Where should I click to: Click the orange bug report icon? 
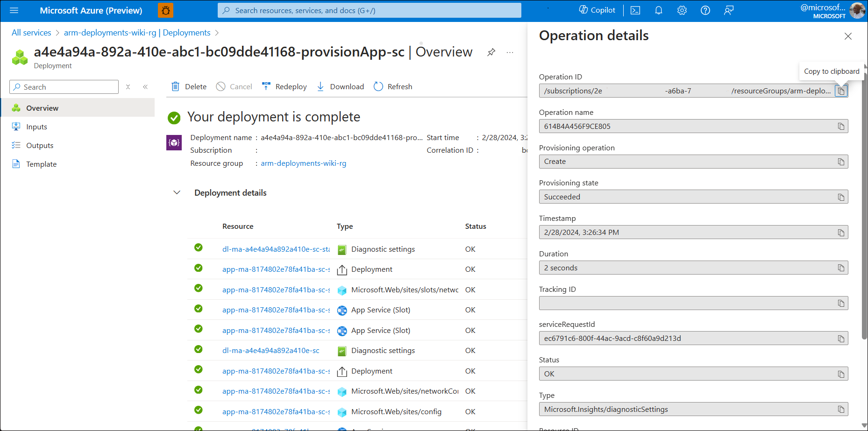point(165,10)
